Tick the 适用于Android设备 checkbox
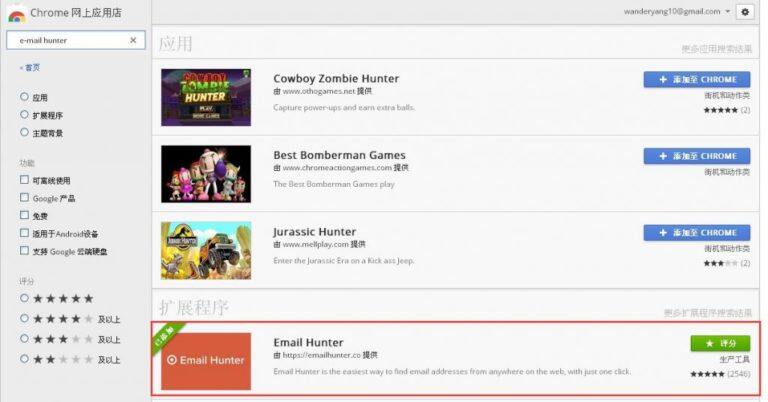 (24, 233)
